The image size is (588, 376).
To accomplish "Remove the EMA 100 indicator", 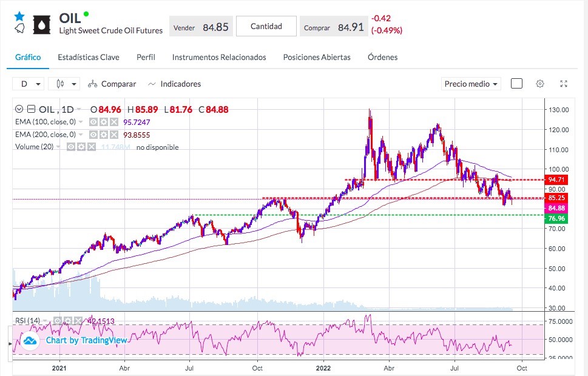I will (113, 123).
